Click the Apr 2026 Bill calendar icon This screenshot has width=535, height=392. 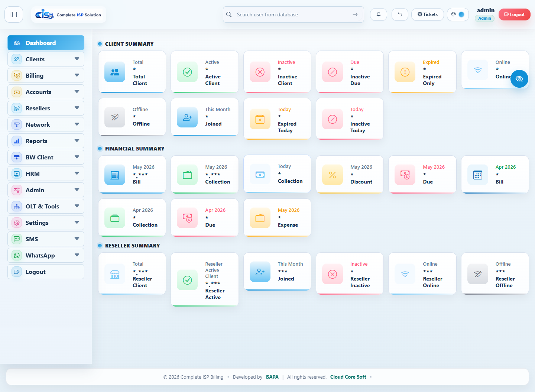tap(478, 175)
